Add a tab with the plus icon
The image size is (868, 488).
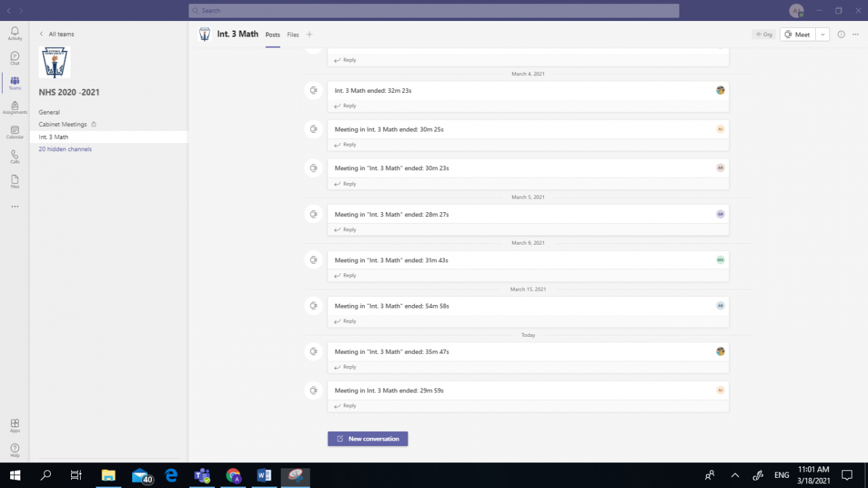coord(309,34)
